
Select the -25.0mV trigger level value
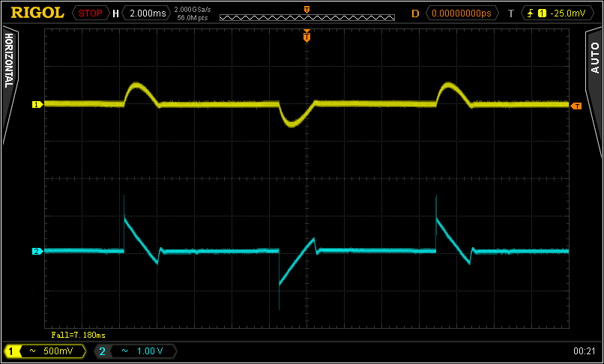pos(568,13)
